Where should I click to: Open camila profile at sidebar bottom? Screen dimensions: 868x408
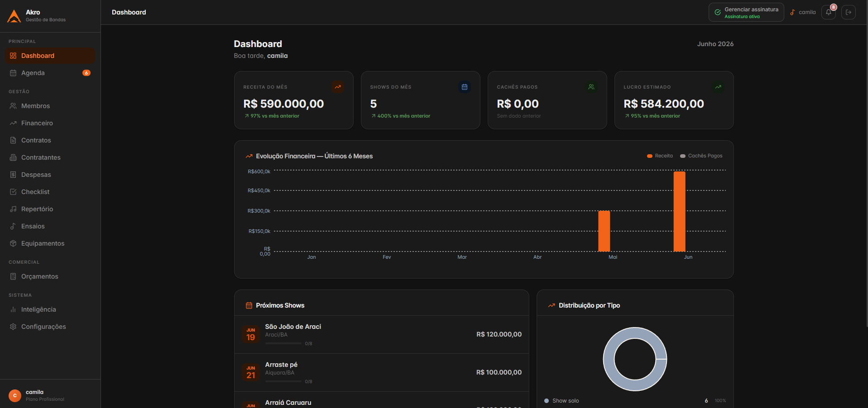[x=50, y=395]
